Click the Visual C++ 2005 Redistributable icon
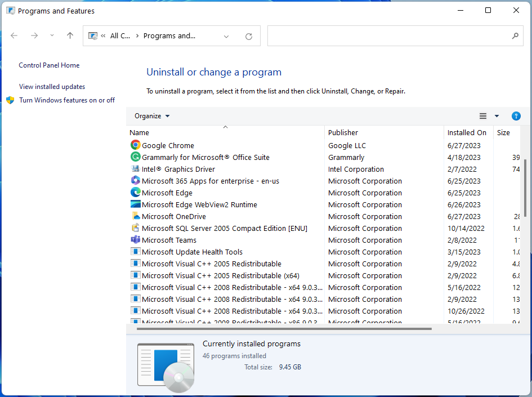 point(135,264)
